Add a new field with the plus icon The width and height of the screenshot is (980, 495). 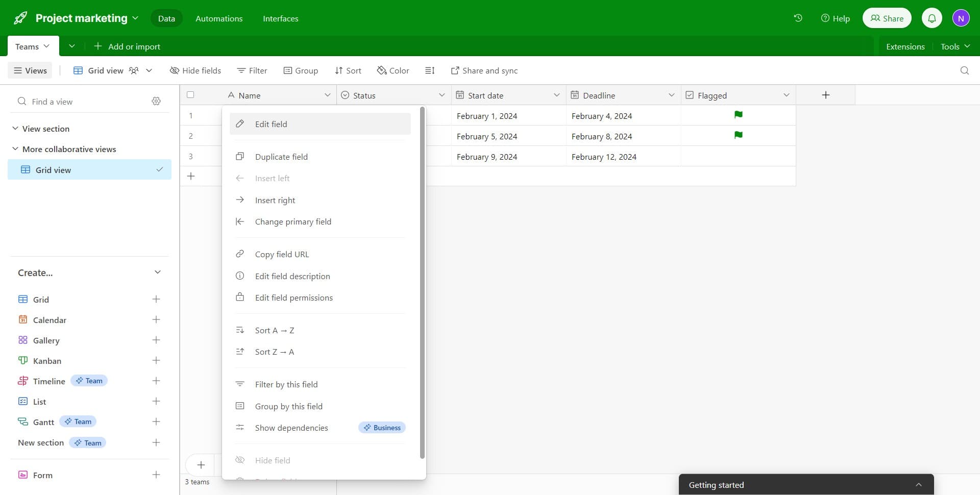pos(826,95)
